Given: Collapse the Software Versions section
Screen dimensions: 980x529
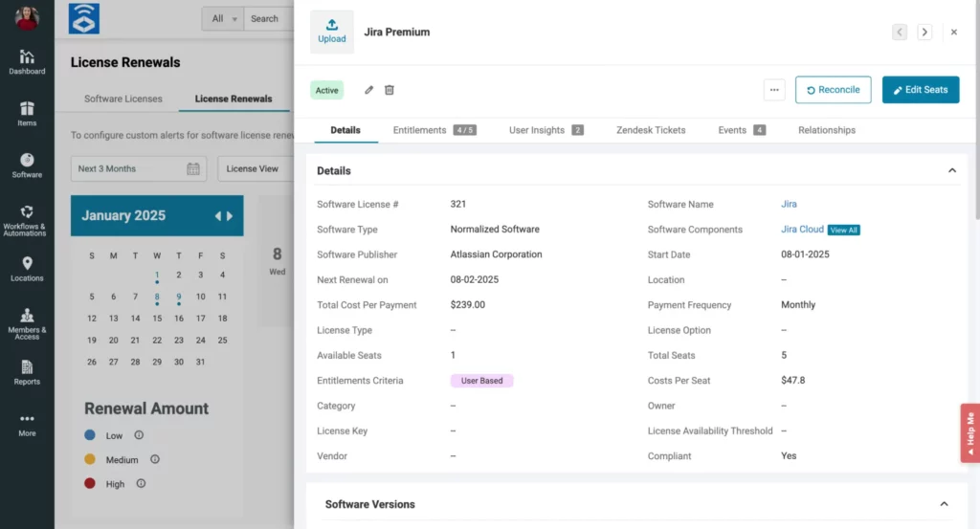Looking at the screenshot, I should pos(944,504).
